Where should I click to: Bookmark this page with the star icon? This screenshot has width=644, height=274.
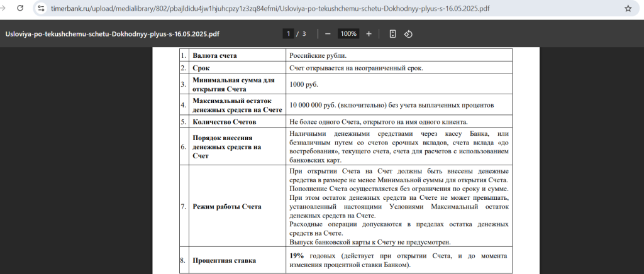(x=628, y=8)
